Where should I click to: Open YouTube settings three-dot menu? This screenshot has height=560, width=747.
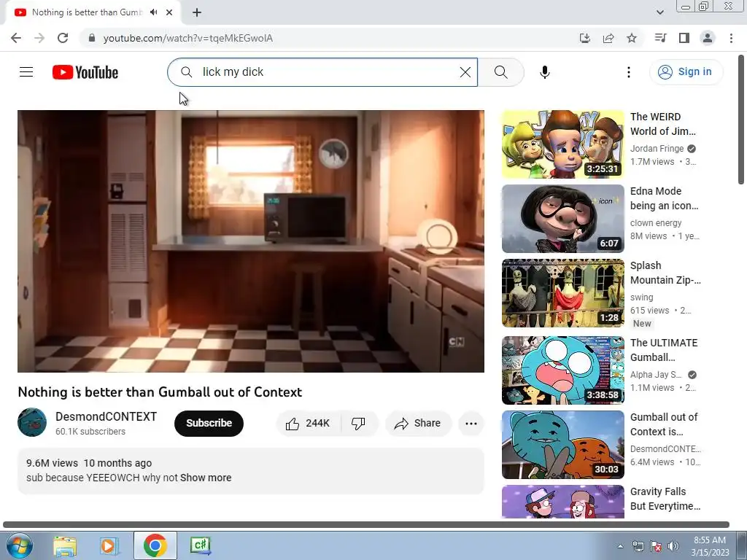pos(628,72)
